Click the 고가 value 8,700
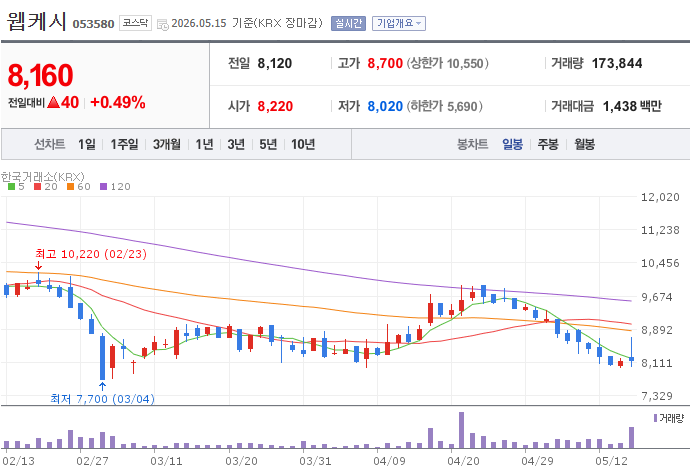 (x=385, y=63)
